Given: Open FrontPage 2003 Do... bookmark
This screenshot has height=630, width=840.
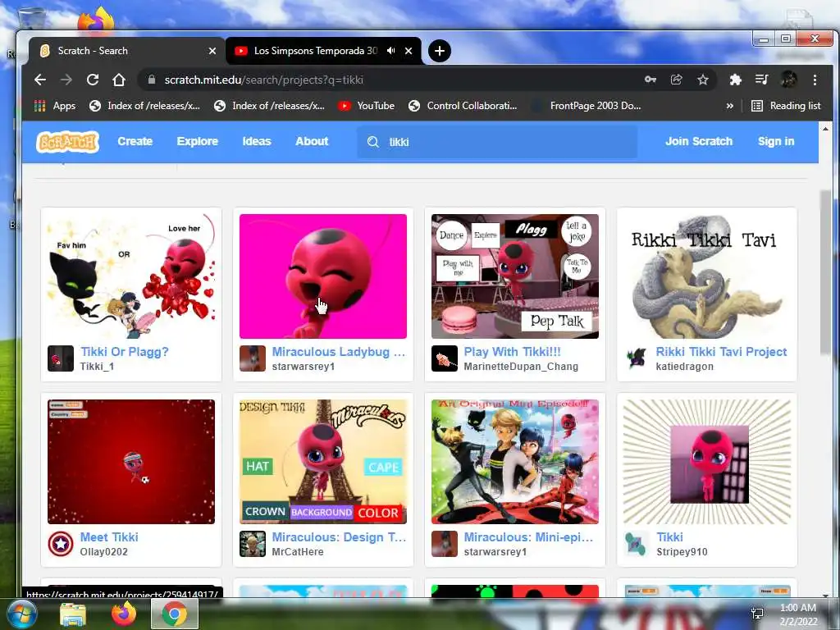Looking at the screenshot, I should (x=586, y=106).
